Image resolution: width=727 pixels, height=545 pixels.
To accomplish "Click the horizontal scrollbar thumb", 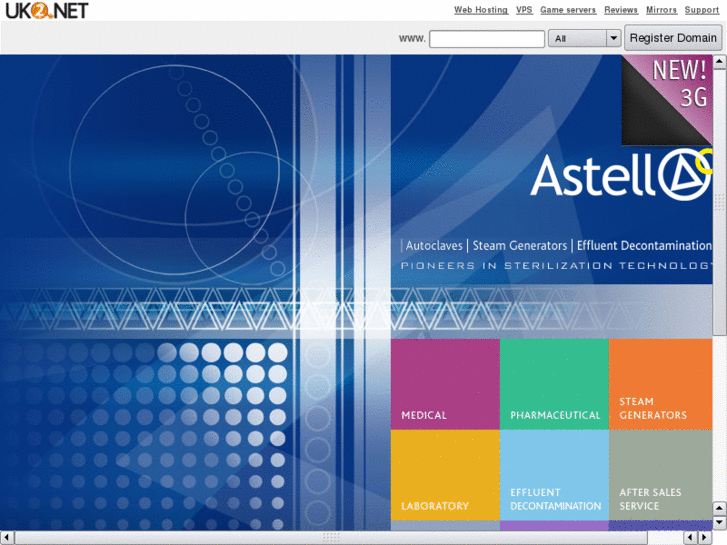I will [331, 538].
